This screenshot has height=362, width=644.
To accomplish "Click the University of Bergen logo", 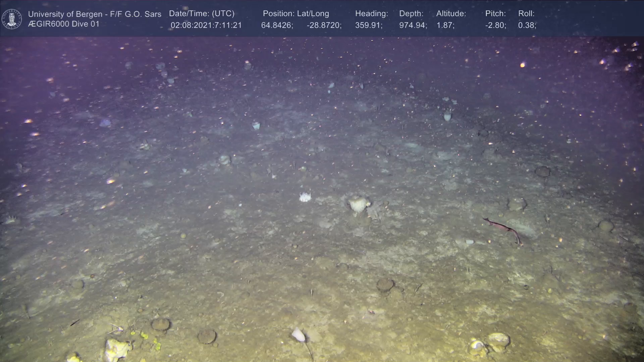I will coord(12,19).
